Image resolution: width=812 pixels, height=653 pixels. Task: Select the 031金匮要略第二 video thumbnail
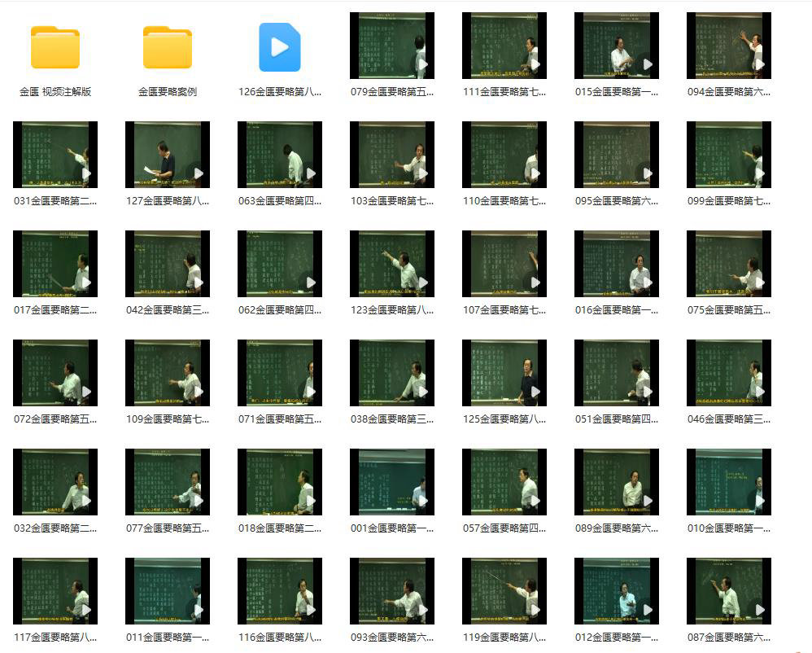[55, 155]
